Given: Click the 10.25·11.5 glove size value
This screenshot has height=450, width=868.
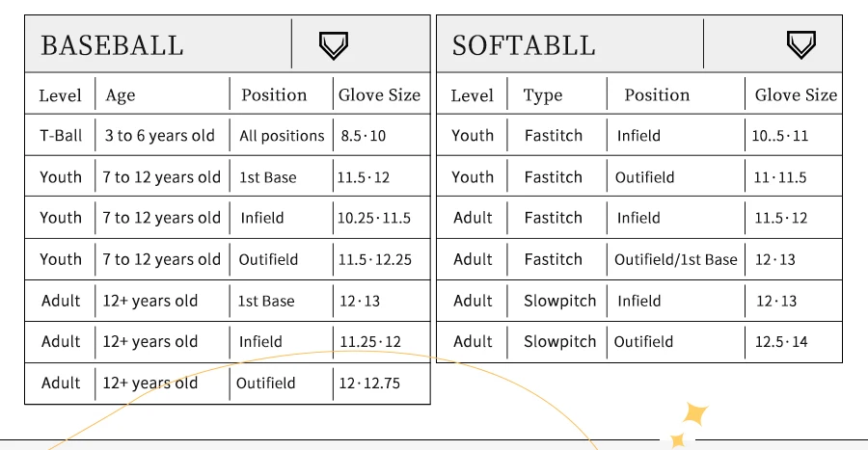Looking at the screenshot, I should (x=374, y=218).
